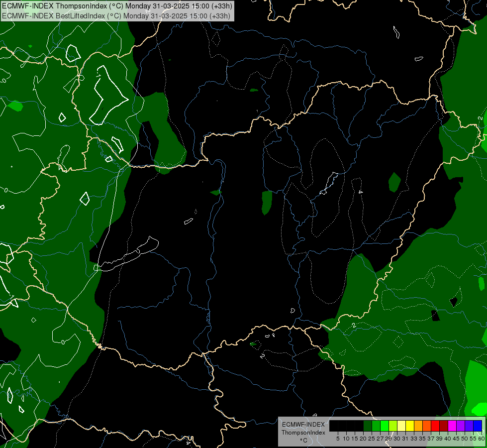487x448 pixels.
Task: Click legend tick value 5
Action: click(338, 439)
